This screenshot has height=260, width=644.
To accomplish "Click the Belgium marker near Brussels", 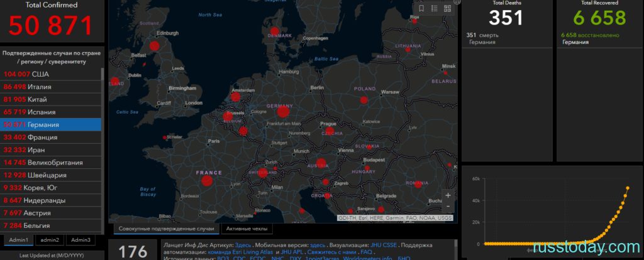I will 228,116.
